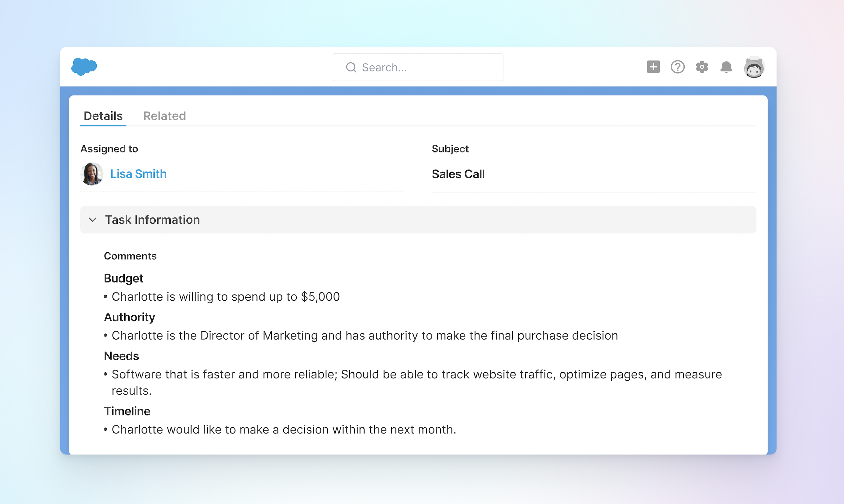The height and width of the screenshot is (504, 844).
Task: Select the Details tab
Action: (103, 116)
